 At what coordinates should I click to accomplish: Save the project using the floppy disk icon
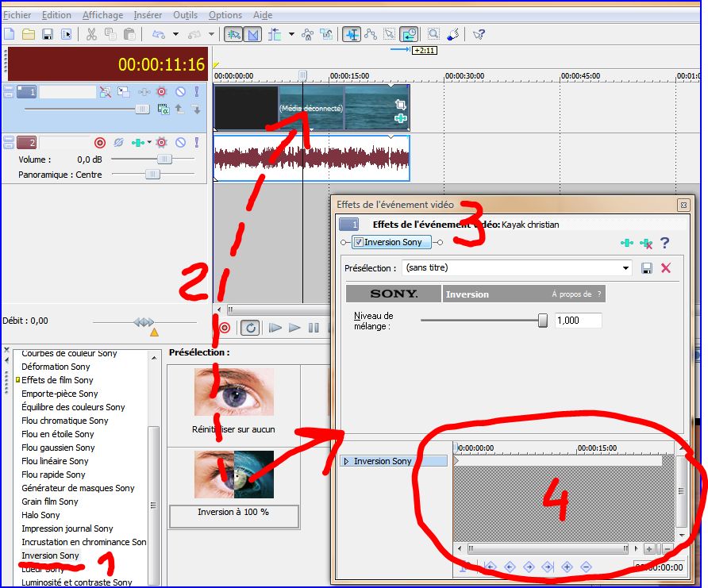point(48,34)
